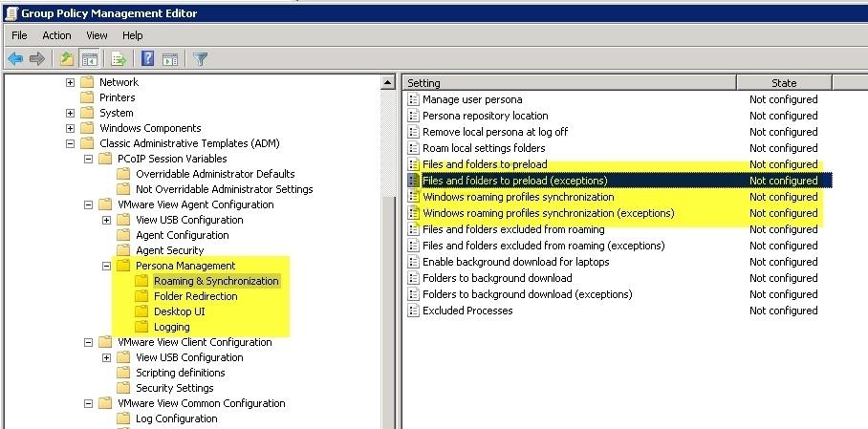Screen dimensions: 868x429
Task: Click the Roam local settings folders icon
Action: [413, 148]
